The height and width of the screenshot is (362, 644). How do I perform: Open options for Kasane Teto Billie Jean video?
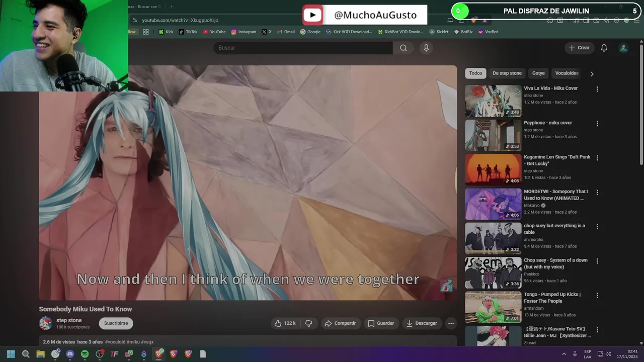(597, 330)
